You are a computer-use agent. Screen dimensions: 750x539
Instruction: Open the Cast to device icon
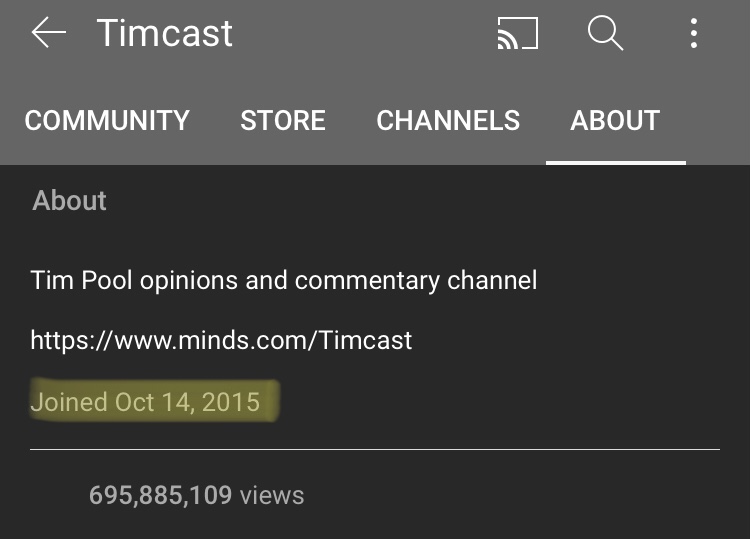click(518, 33)
